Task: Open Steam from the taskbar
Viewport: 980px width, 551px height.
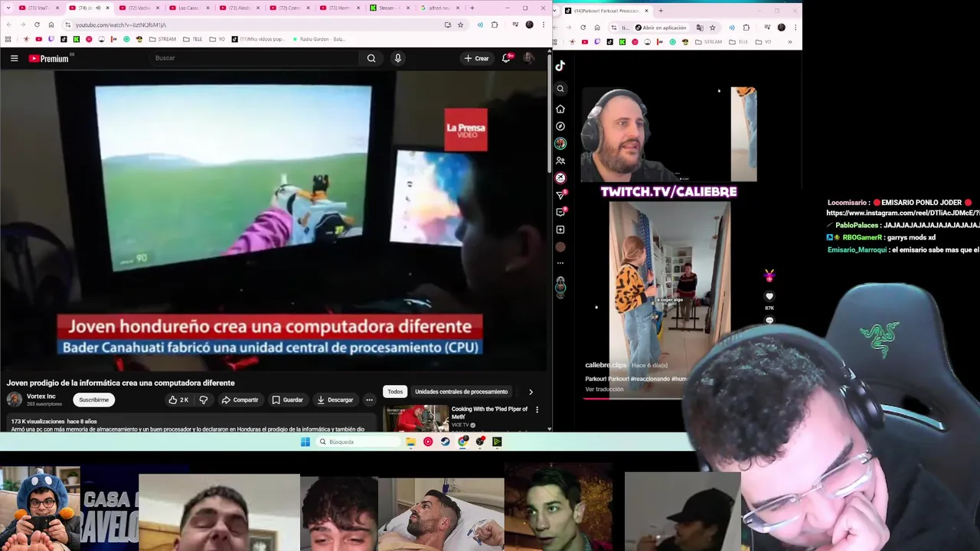Action: click(445, 442)
